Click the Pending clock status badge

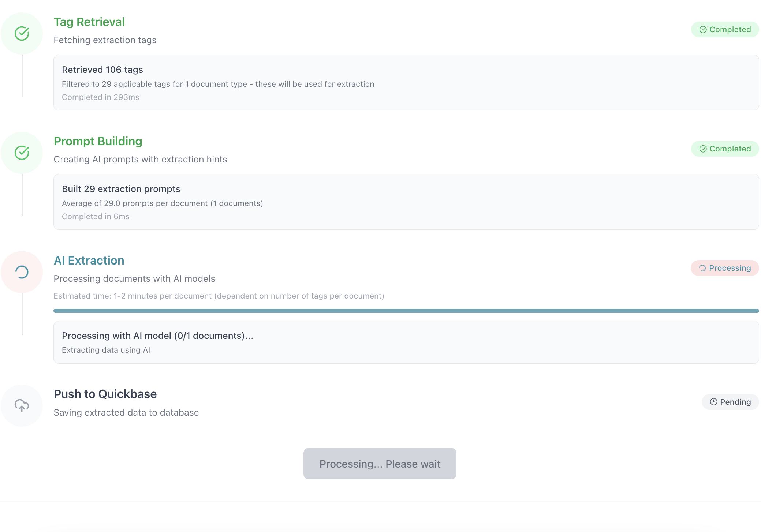pyautogui.click(x=730, y=402)
